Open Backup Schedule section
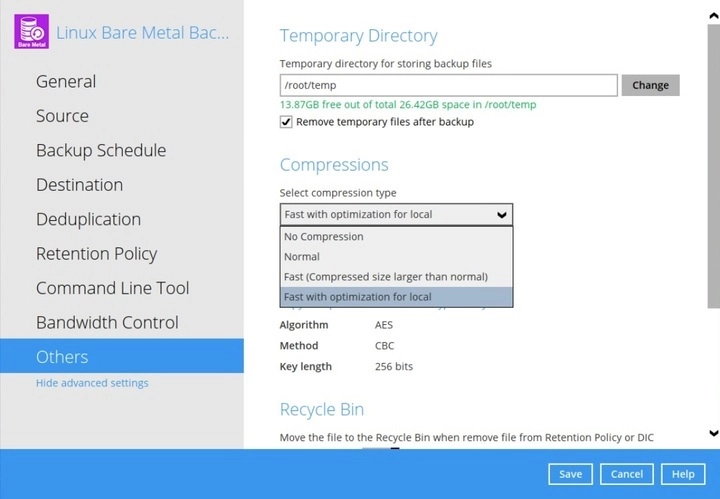 point(101,151)
